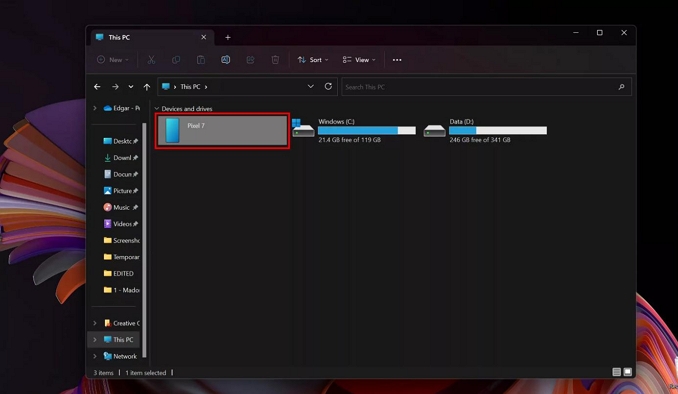The image size is (678, 394).
Task: Select the Windows (C:) drive icon
Action: coord(303,129)
